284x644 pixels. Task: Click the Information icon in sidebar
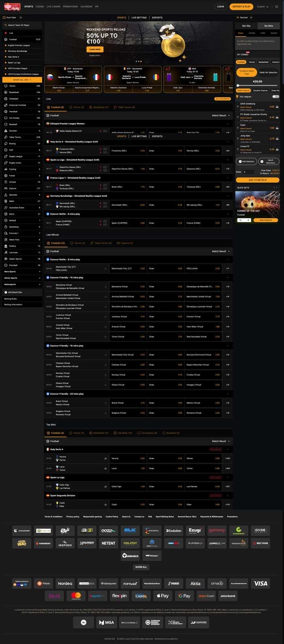coord(6,292)
